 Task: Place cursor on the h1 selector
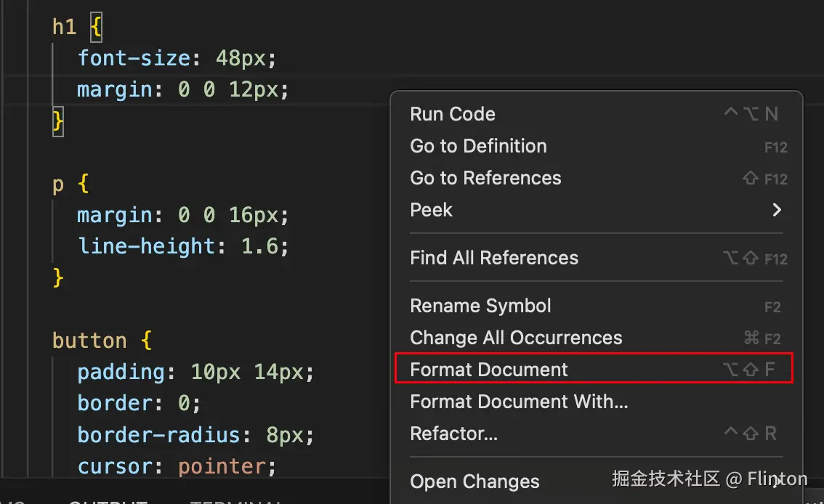click(x=64, y=27)
